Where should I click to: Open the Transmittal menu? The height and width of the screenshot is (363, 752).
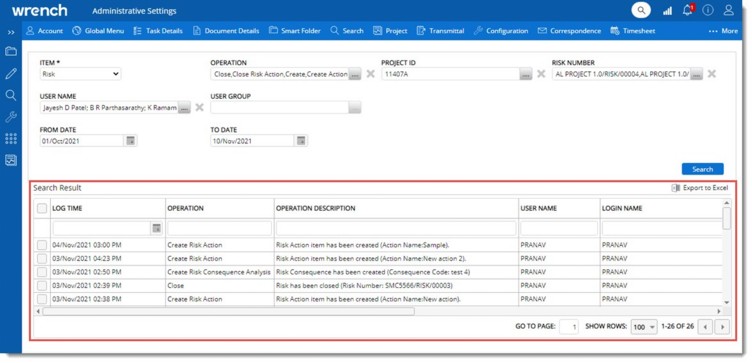pyautogui.click(x=440, y=31)
